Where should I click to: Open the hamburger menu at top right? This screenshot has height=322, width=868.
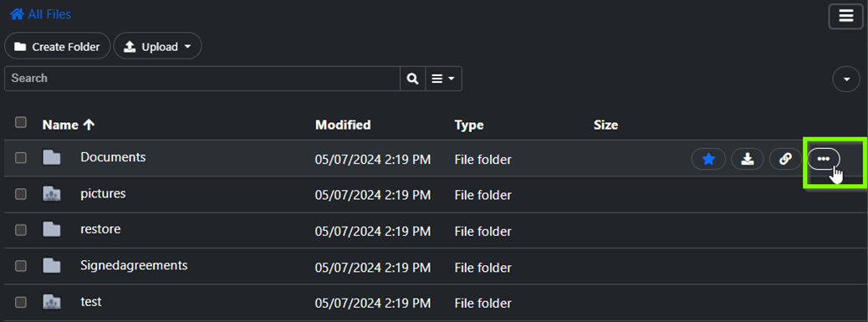click(x=846, y=16)
